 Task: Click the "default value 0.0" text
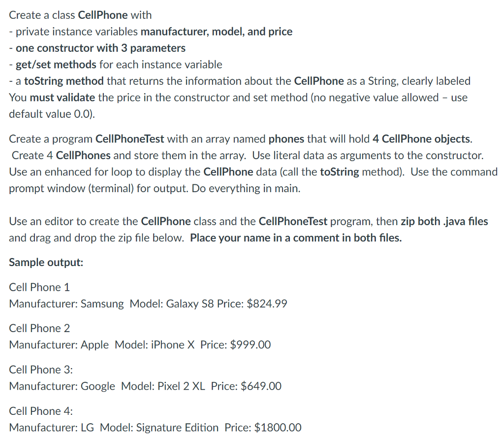pos(50,114)
